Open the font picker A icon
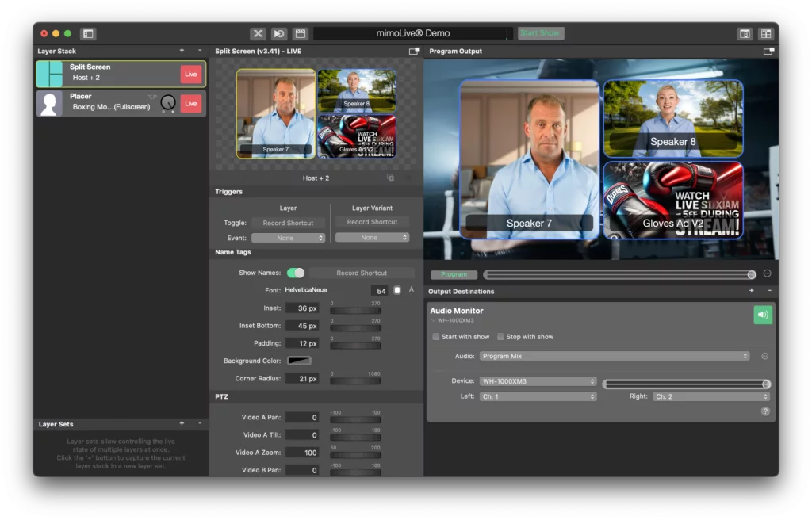 412,290
